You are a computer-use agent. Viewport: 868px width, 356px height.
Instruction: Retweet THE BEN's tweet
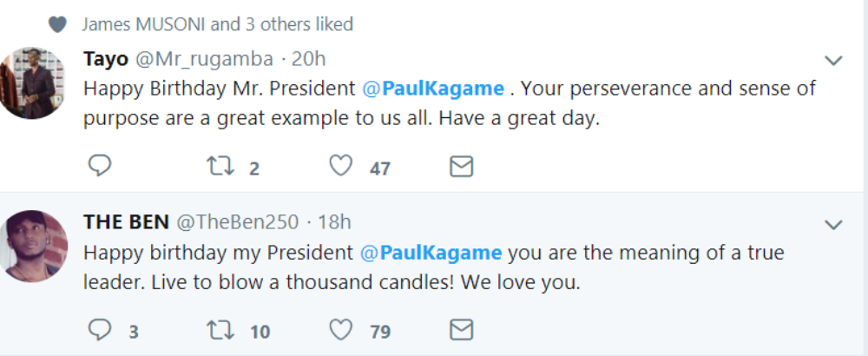[x=220, y=330]
